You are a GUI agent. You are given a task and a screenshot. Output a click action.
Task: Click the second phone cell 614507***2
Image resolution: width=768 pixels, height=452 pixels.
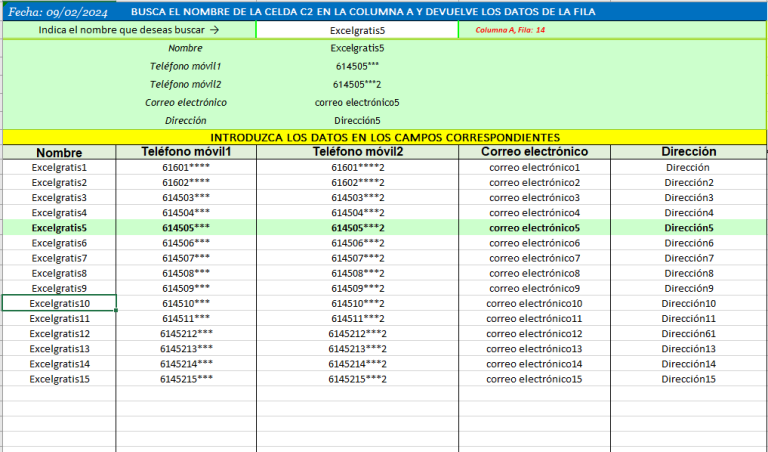tap(358, 258)
